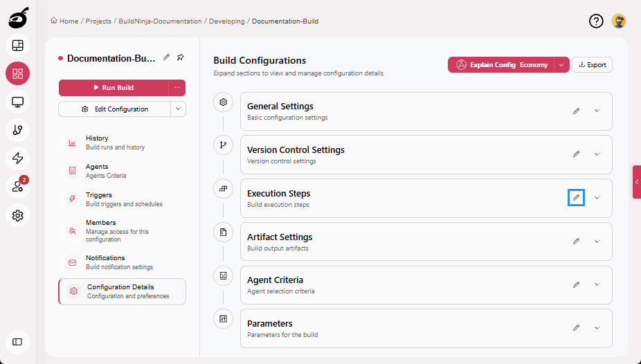
Task: Open the user avatar profile menu
Action: (x=619, y=21)
